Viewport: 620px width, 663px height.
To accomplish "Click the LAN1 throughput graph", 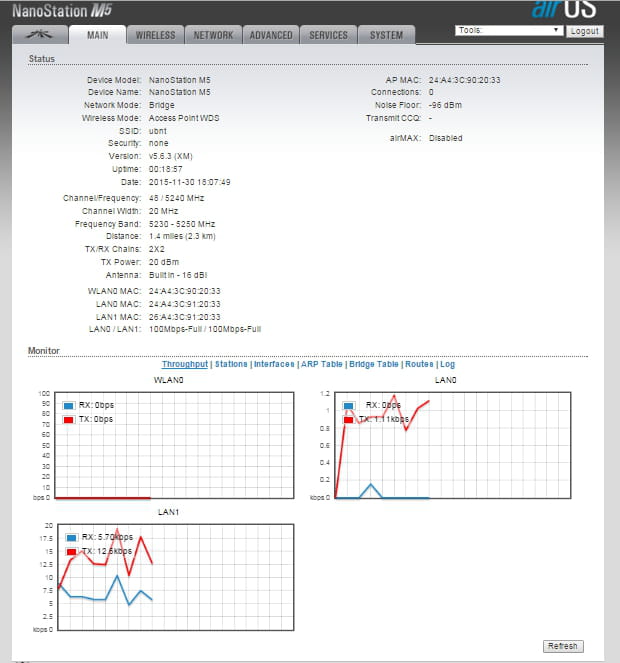I will (176, 577).
